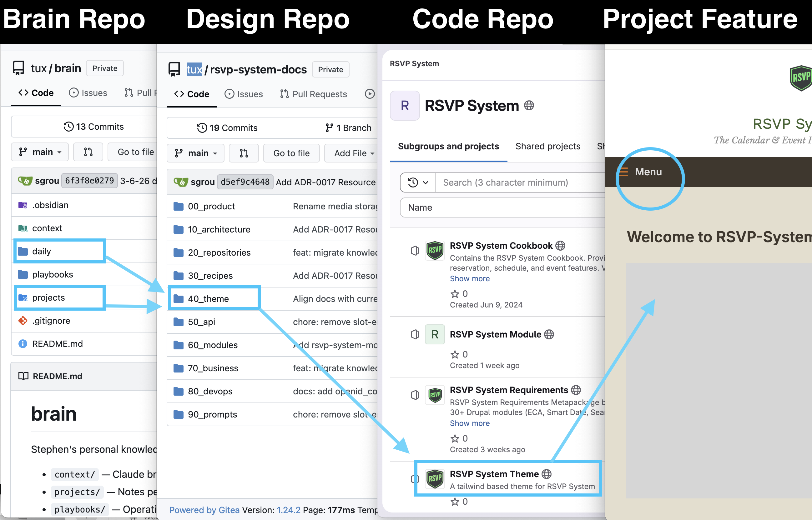This screenshot has width=812, height=520.
Task: Click the repository icon beside tux/rsvp-system-docs
Action: (x=174, y=70)
